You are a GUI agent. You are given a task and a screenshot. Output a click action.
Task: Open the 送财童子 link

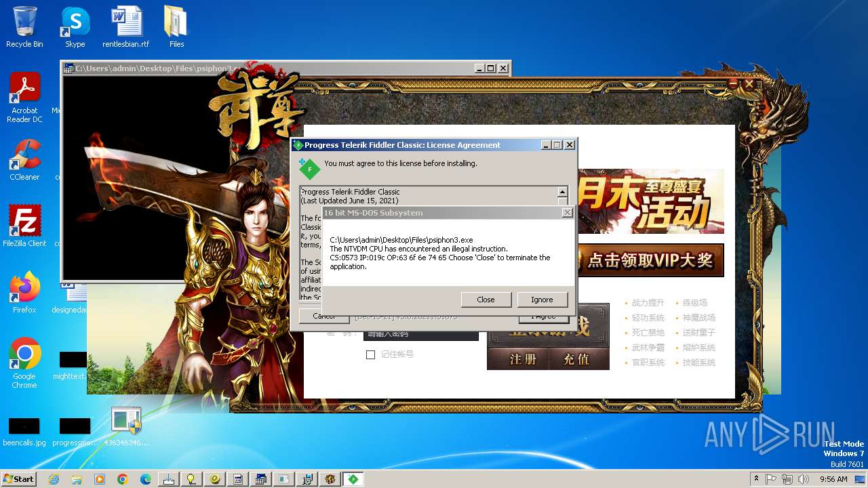(x=698, y=333)
